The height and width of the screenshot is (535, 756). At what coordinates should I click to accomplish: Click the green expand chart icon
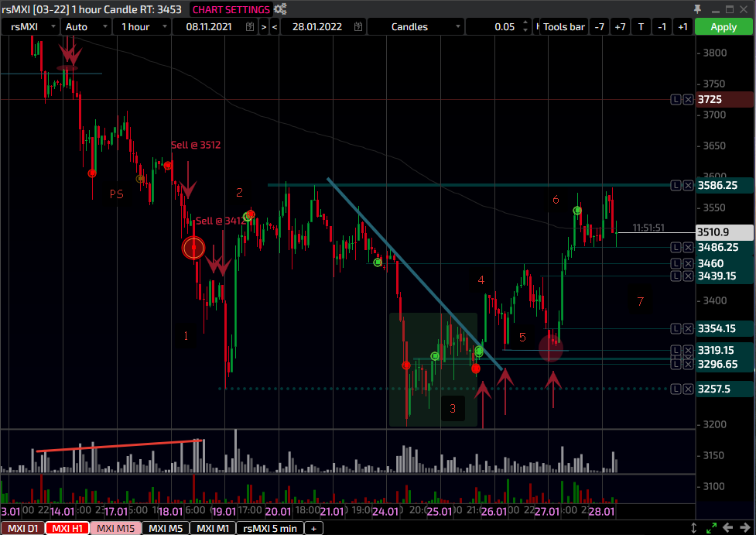pyautogui.click(x=711, y=528)
